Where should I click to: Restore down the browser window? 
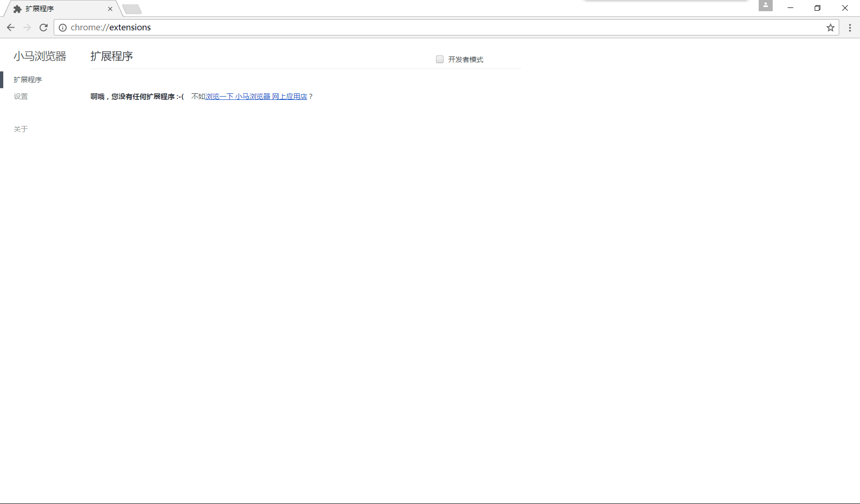pos(818,8)
